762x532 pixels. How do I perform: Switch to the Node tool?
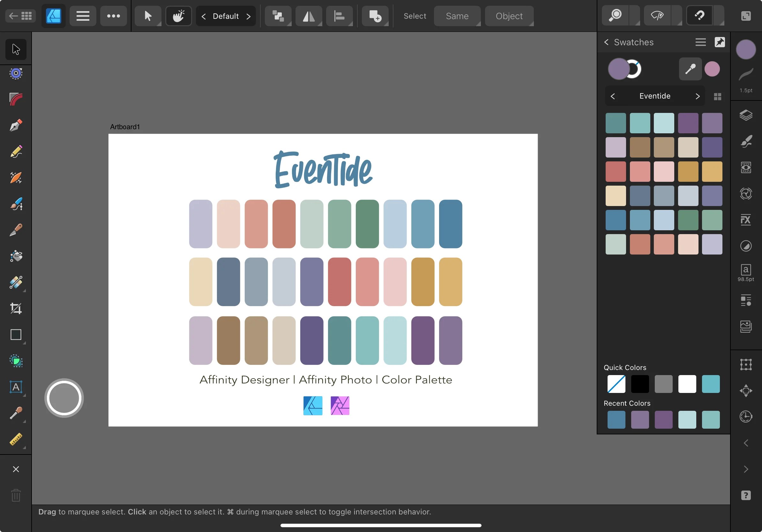[15, 74]
